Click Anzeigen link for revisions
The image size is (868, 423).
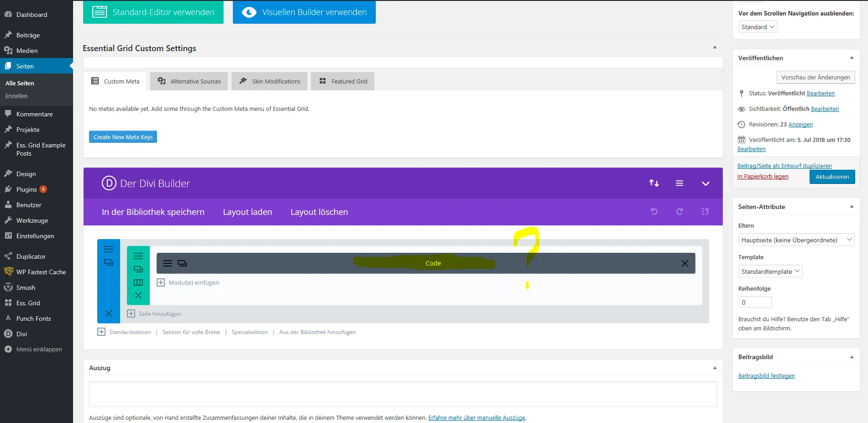tap(800, 124)
